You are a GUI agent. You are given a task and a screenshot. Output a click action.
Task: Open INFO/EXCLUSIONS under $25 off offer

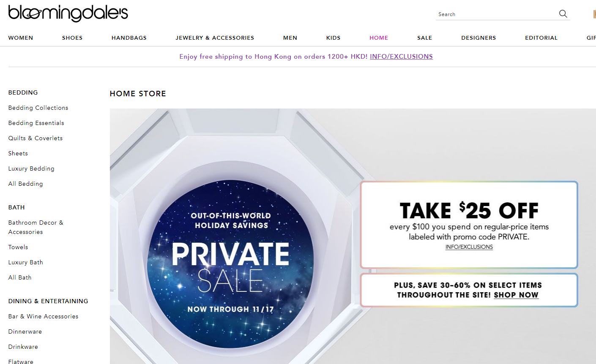coord(469,247)
